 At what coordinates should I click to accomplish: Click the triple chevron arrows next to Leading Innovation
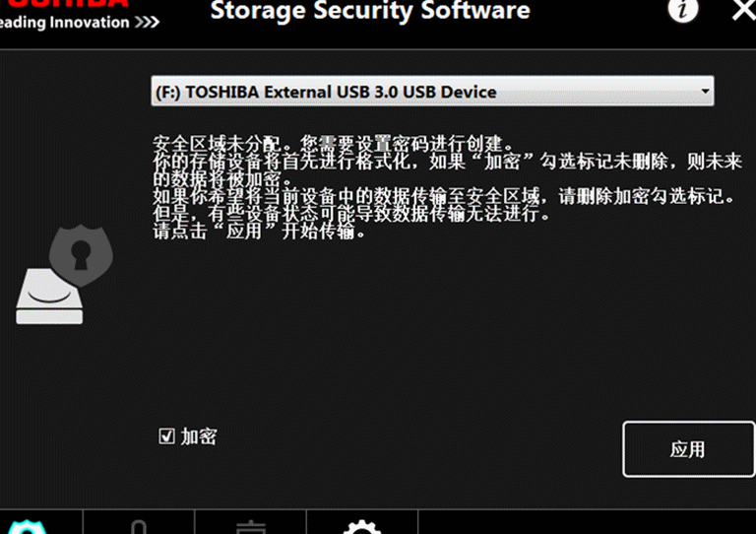click(x=147, y=22)
